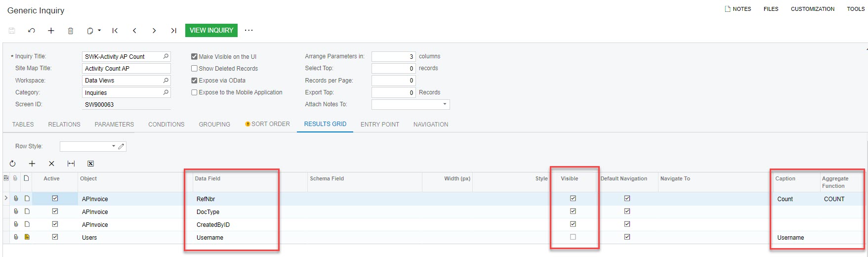The image size is (868, 257).
Task: Export the grid to Excel
Action: pos(90,164)
